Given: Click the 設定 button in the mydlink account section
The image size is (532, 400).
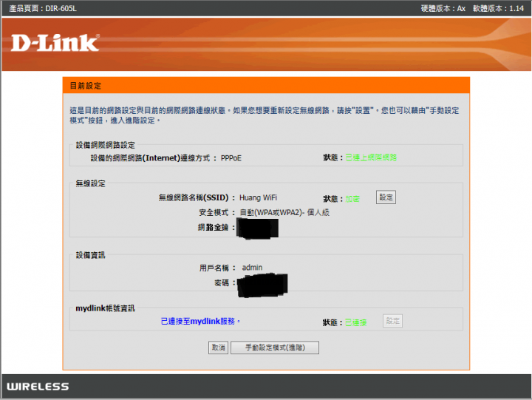Looking at the screenshot, I should [392, 321].
